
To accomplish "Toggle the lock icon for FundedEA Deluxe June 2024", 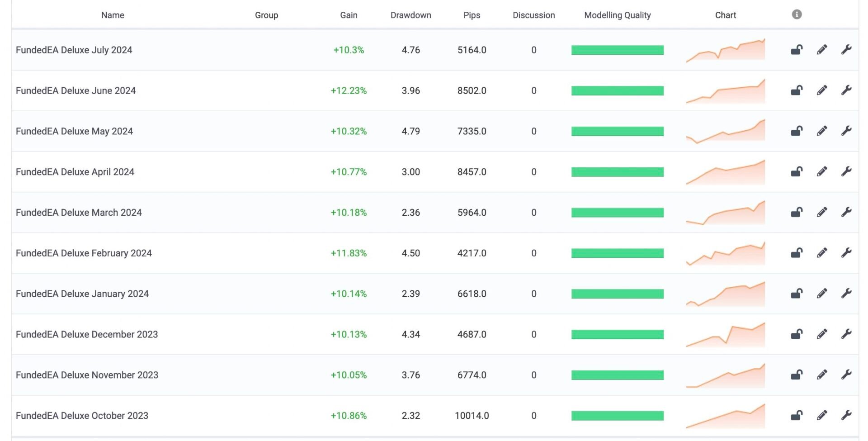I will tap(797, 90).
